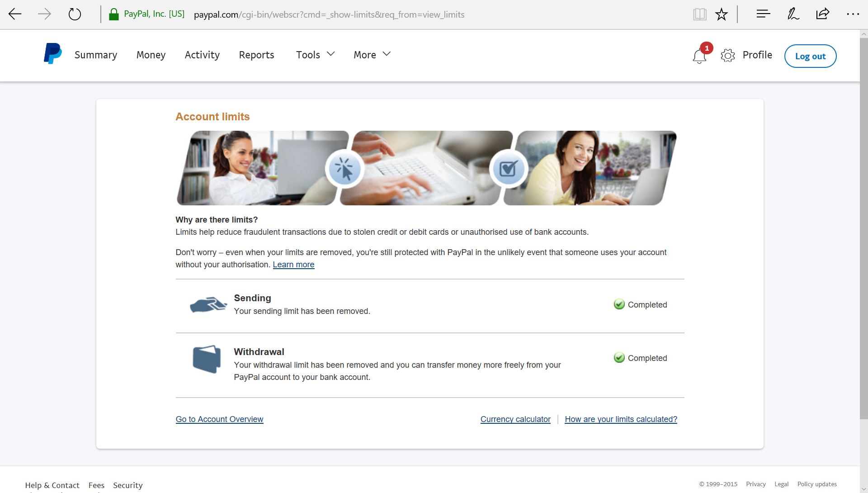Expand the Tools dropdown menu
This screenshot has height=493, width=868.
point(315,55)
